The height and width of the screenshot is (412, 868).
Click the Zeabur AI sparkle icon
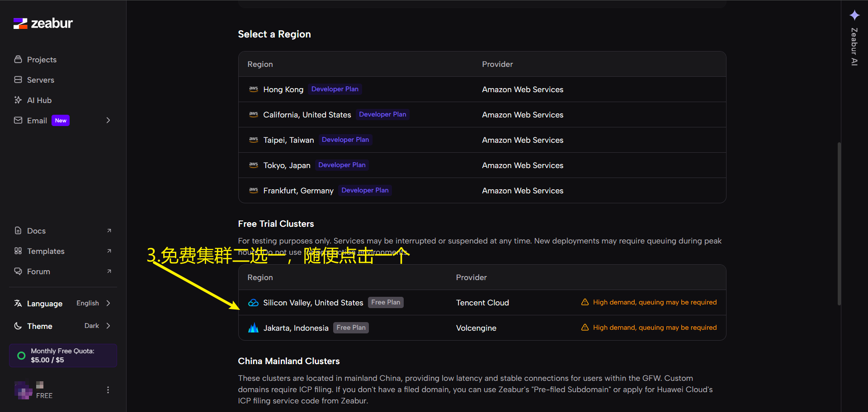click(854, 15)
